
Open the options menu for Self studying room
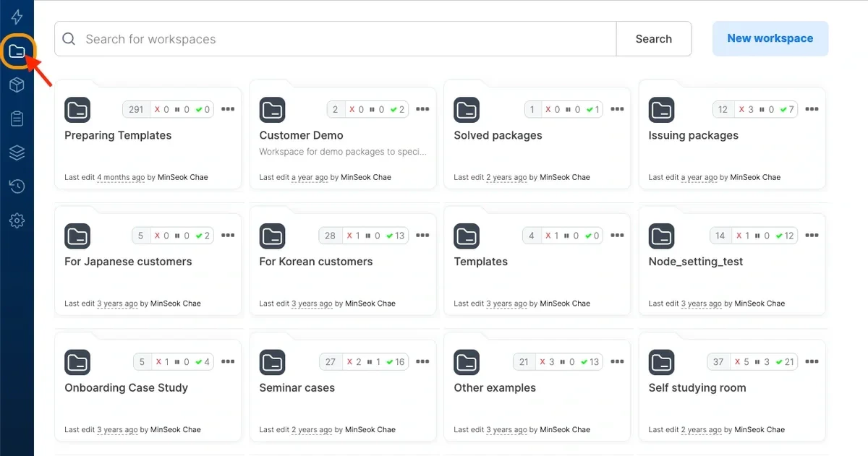[x=812, y=361]
